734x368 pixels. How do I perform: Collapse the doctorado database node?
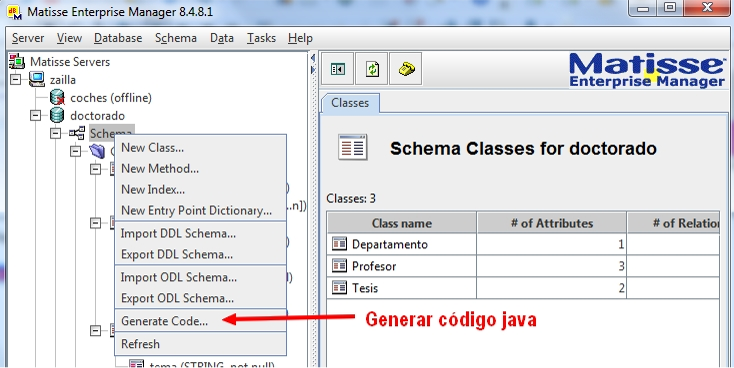pyautogui.click(x=36, y=115)
